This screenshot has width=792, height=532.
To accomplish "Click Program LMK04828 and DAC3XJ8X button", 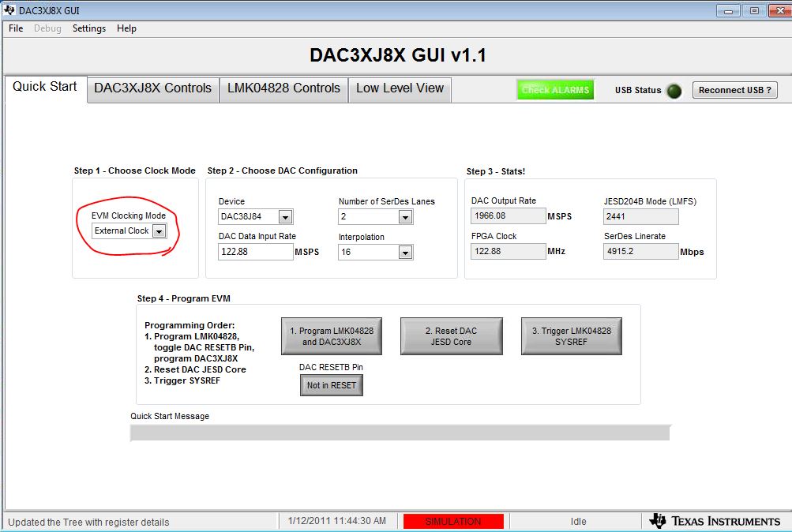I will (x=332, y=336).
